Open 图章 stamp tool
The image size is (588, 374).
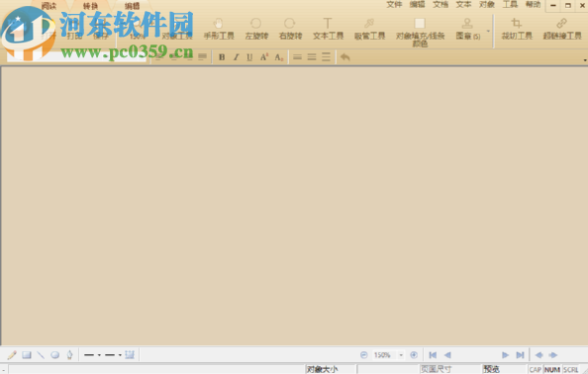[467, 30]
